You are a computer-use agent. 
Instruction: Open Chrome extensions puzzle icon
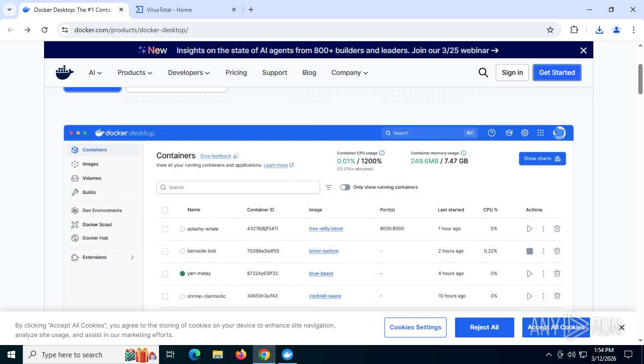[x=574, y=30]
